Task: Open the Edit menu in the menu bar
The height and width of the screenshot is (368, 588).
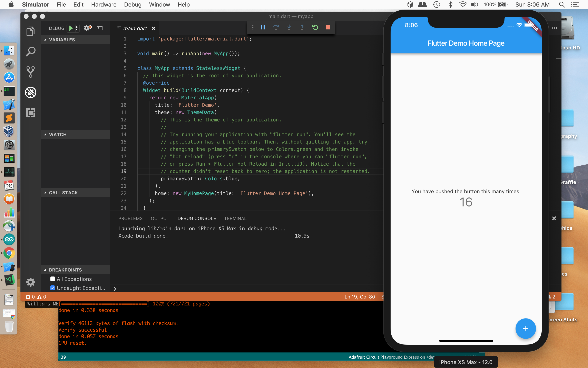Action: tap(78, 4)
